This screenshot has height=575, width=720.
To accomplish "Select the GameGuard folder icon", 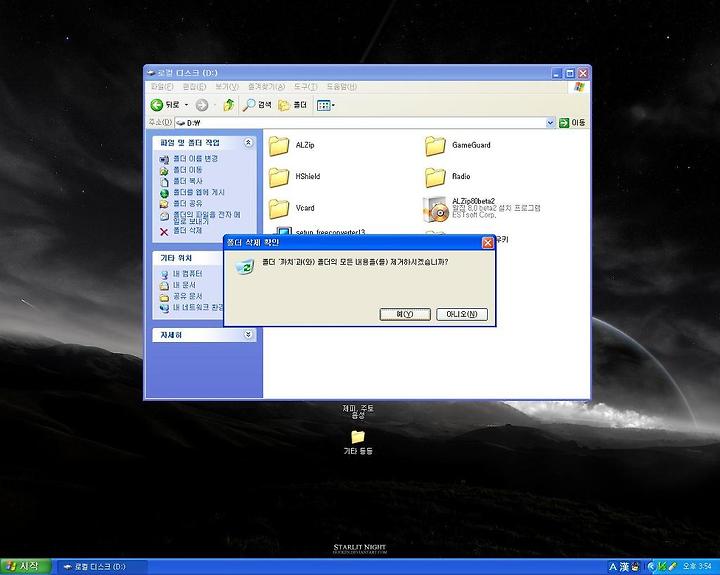I will [x=435, y=146].
